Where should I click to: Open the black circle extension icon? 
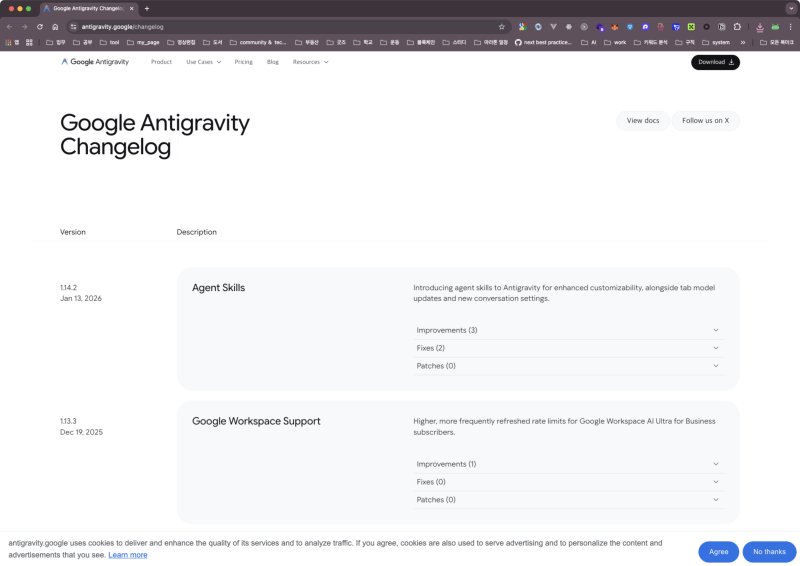(706, 27)
